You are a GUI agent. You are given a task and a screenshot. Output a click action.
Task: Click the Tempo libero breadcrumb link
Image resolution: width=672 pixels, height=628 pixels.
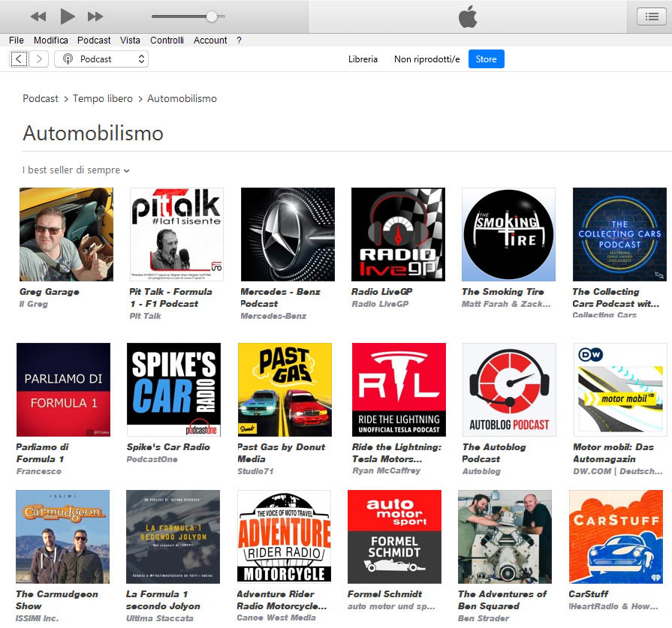click(102, 98)
